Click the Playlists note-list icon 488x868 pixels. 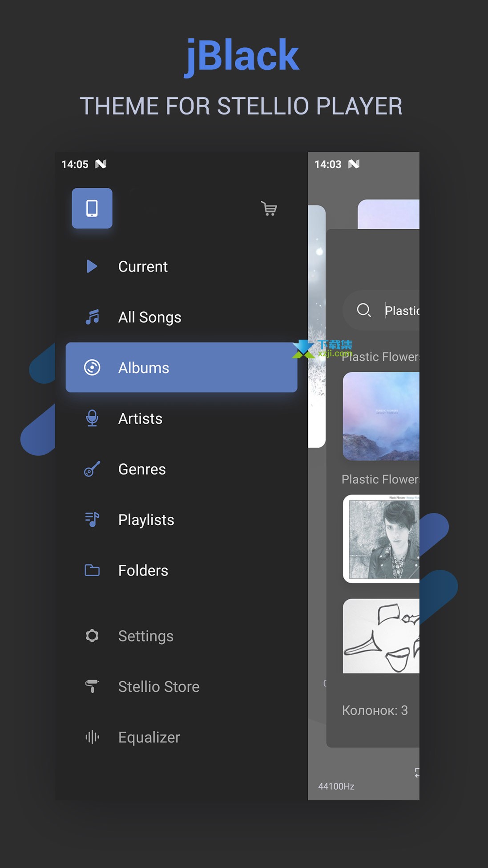[x=92, y=519]
